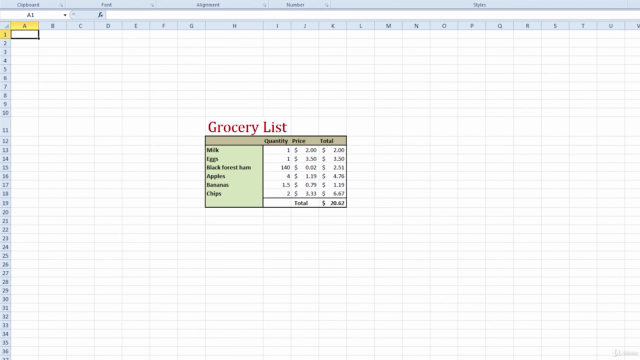Select the Quantity header cell
Image resolution: width=640 pixels, height=360 pixels.
pyautogui.click(x=277, y=141)
